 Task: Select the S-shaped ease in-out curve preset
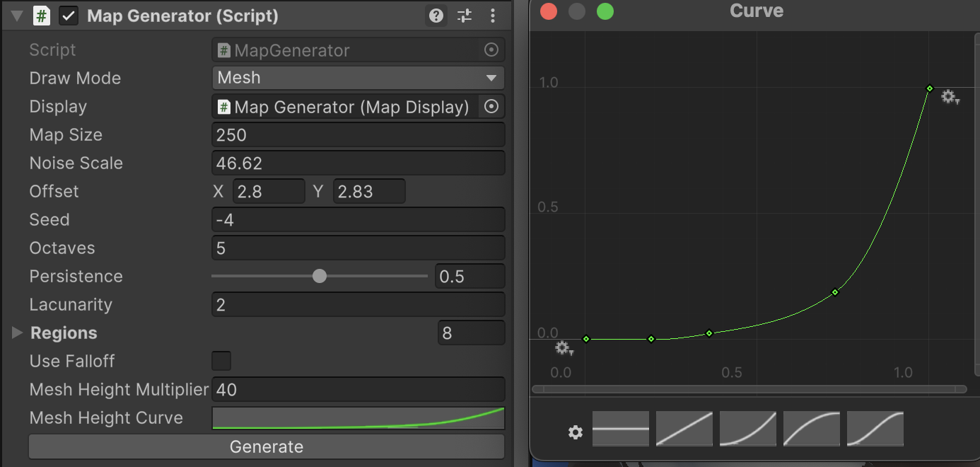click(875, 429)
